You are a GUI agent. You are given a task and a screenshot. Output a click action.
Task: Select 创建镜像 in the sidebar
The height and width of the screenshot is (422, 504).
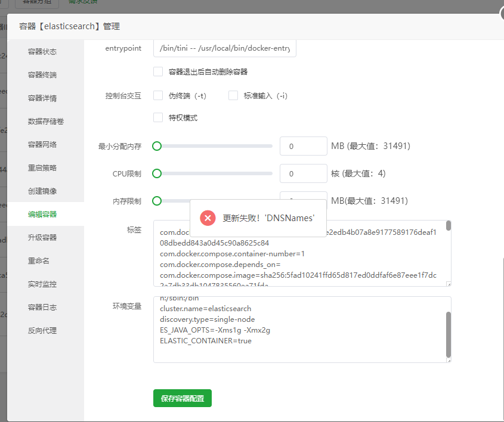[x=42, y=191]
